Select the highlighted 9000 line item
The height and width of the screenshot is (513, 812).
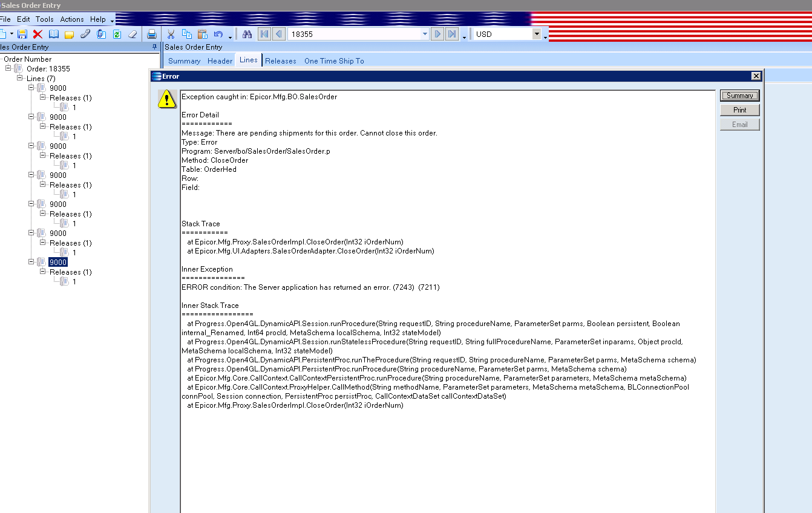58,262
